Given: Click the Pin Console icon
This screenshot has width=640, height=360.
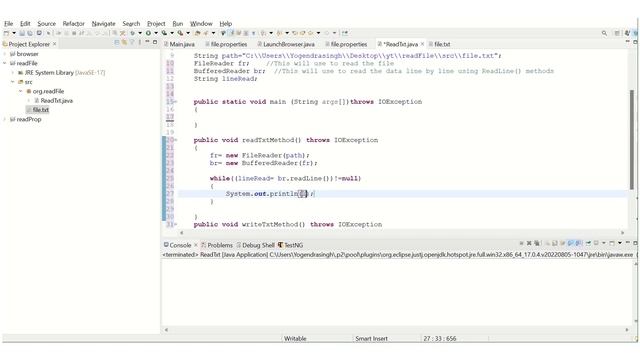Looking at the screenshot, I should pyautogui.click(x=588, y=243).
